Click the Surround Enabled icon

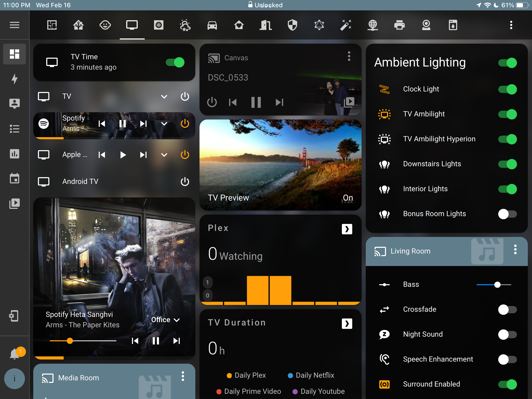tap(384, 384)
